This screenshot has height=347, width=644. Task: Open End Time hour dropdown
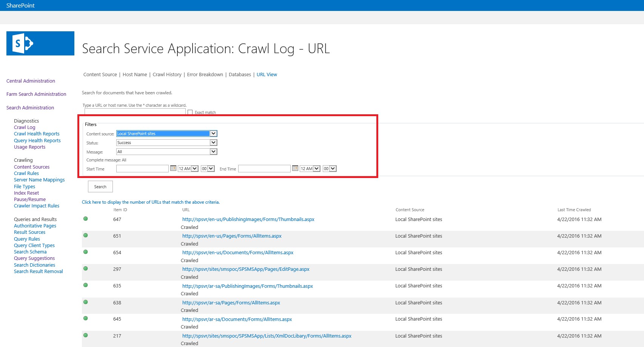[310, 169]
